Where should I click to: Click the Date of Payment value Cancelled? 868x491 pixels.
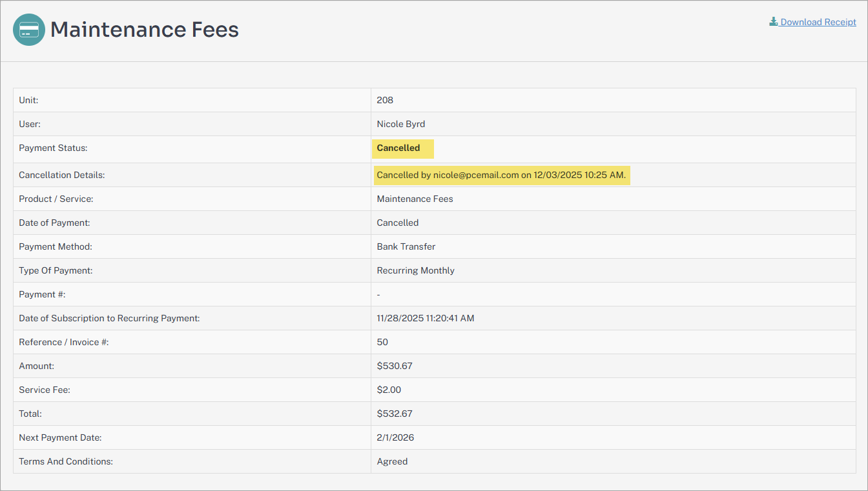coord(398,223)
